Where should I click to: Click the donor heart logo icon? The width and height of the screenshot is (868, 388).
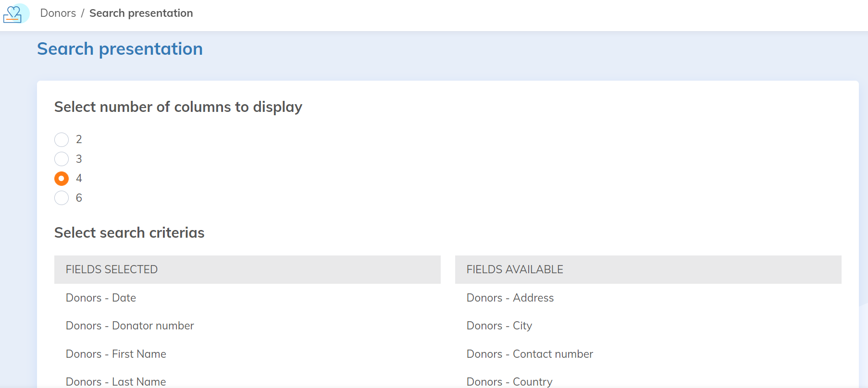point(13,13)
